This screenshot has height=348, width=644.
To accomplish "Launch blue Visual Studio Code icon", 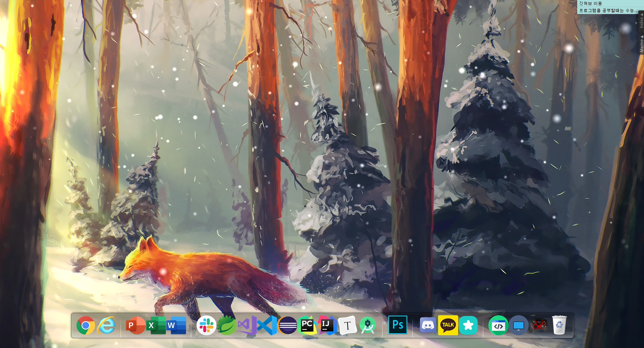I will [x=267, y=325].
